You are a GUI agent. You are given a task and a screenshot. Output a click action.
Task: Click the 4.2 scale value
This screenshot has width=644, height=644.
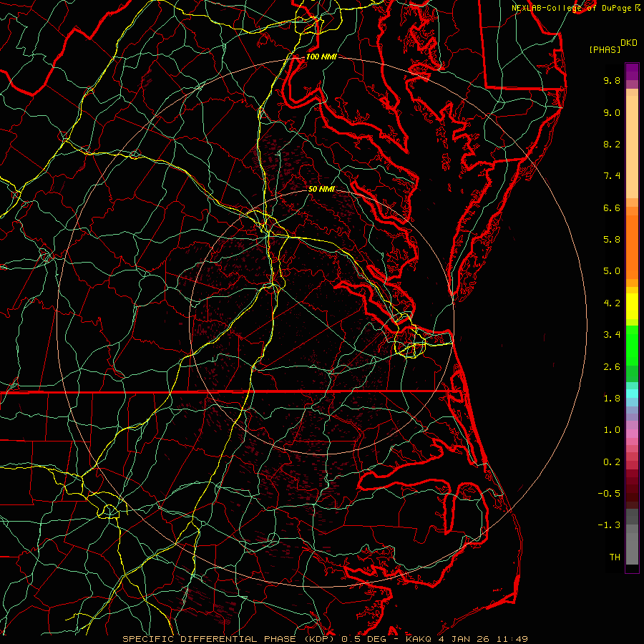(612, 303)
